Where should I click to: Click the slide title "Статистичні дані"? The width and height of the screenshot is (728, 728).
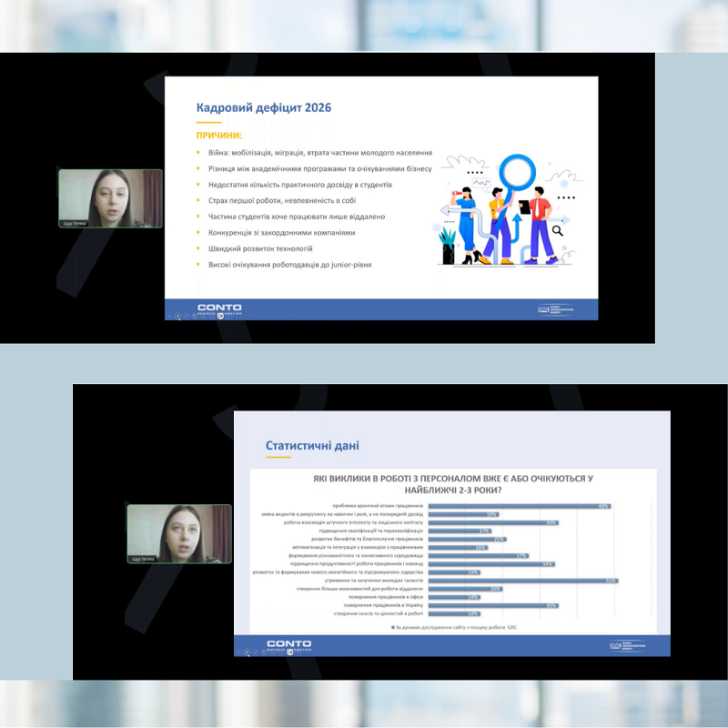pyautogui.click(x=312, y=446)
